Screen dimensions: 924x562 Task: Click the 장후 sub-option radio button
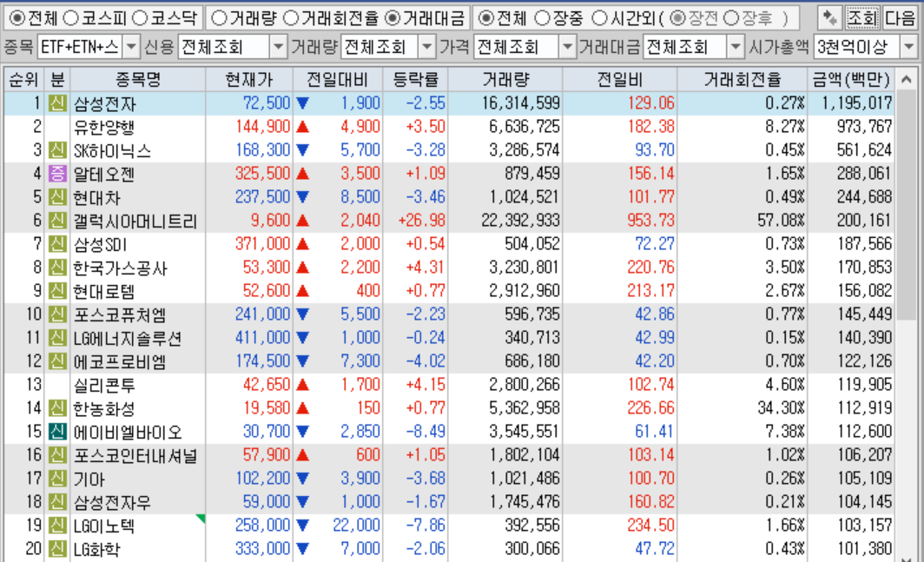[731, 18]
